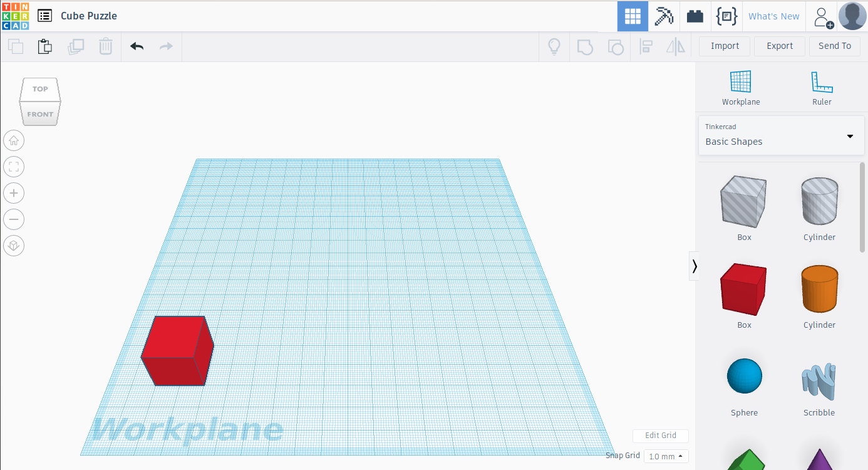Select the Ruler tool

click(822, 88)
